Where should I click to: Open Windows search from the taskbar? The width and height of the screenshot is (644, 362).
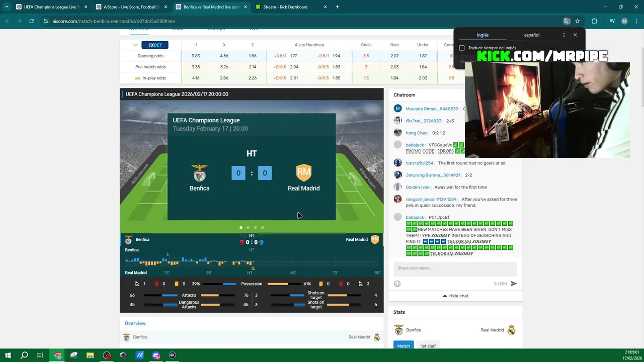point(24,355)
